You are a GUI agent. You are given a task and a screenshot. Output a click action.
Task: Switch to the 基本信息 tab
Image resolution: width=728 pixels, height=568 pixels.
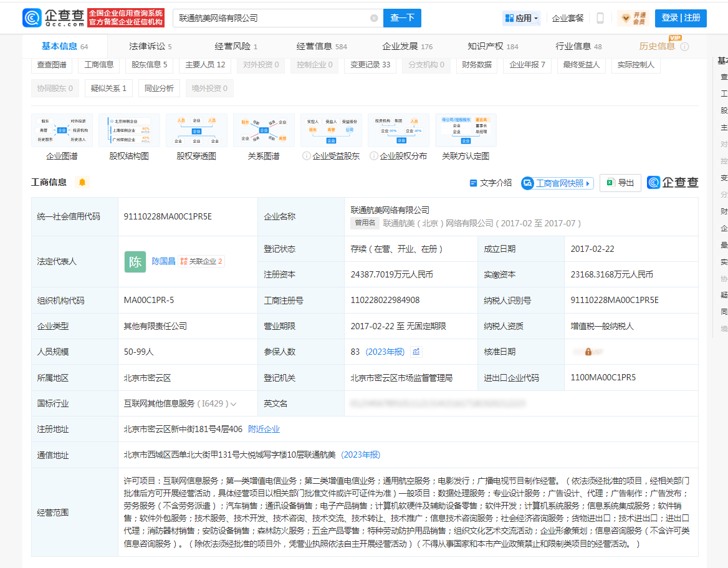tap(65, 46)
